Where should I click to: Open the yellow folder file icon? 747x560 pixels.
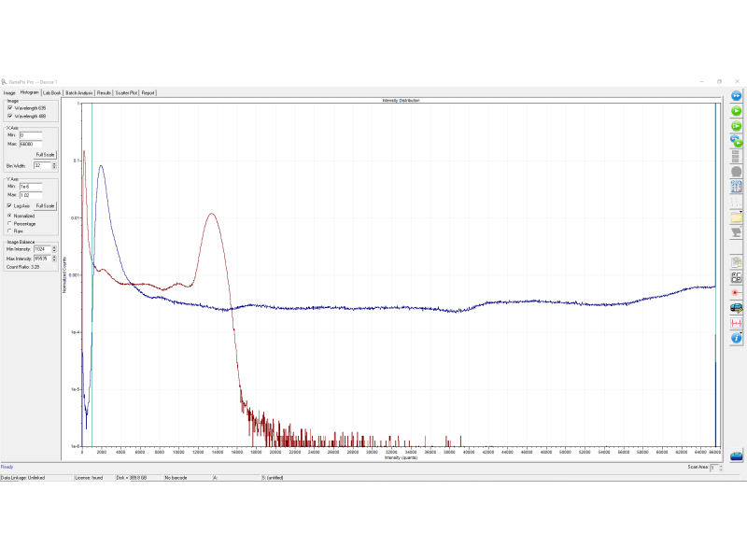(736, 217)
